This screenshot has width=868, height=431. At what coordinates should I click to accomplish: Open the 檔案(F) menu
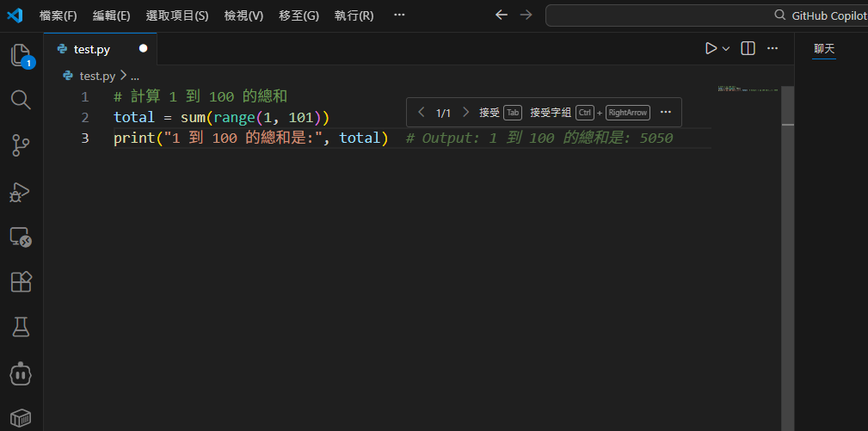tap(58, 16)
